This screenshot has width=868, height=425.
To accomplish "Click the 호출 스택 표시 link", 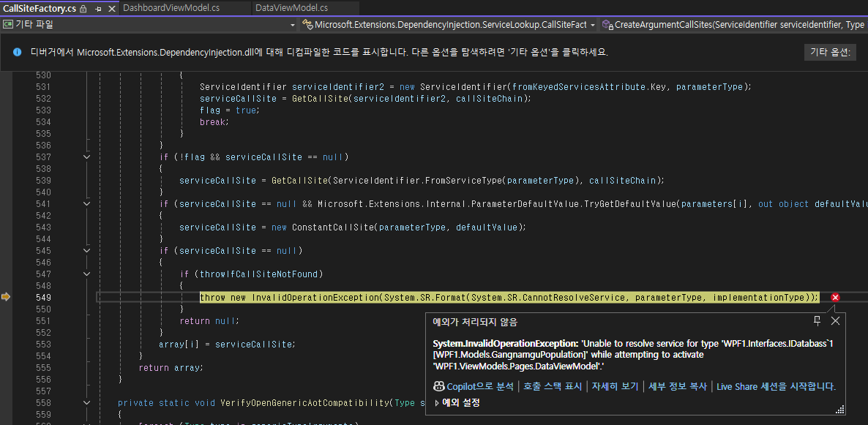I will click(553, 386).
